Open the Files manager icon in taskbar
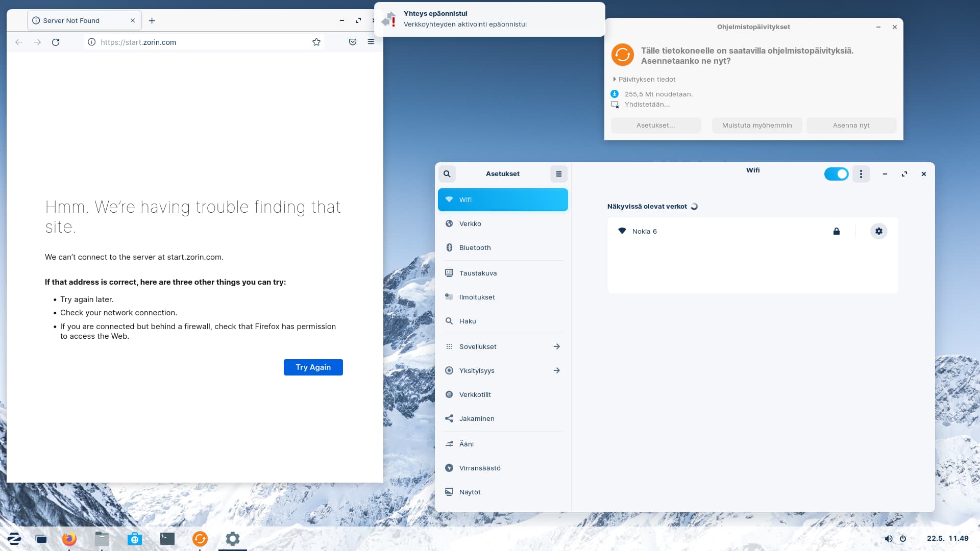 [102, 538]
